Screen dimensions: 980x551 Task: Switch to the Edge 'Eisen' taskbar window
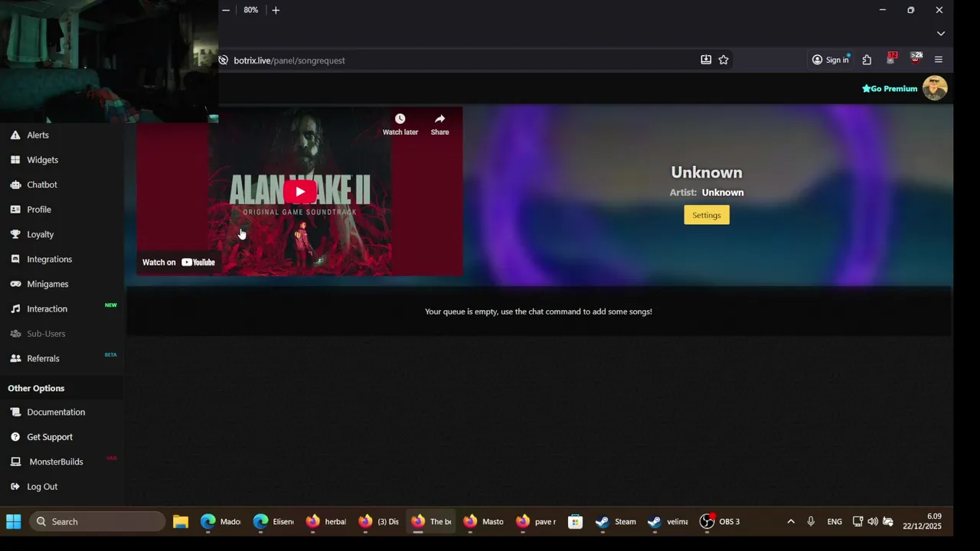[273, 522]
